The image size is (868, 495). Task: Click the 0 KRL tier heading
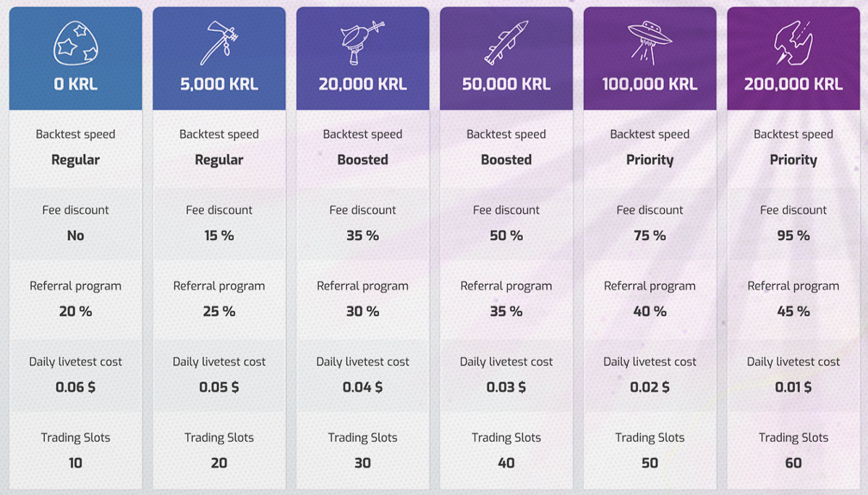[75, 84]
